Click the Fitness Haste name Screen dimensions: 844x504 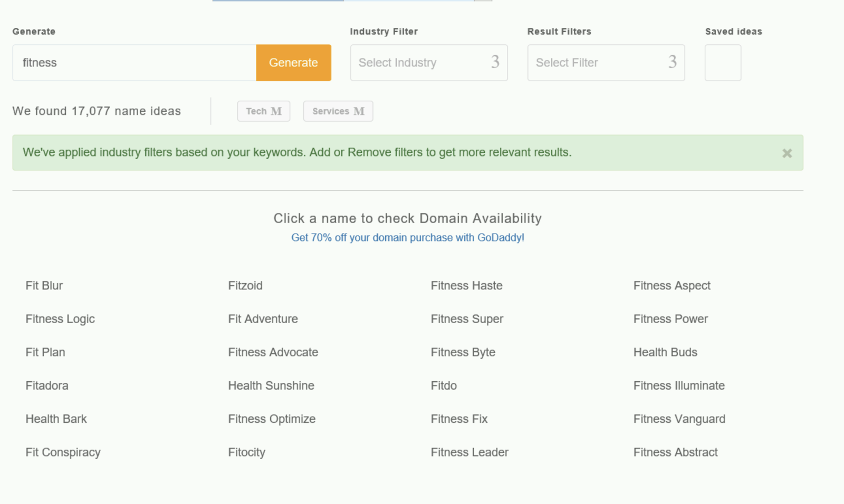pos(466,286)
